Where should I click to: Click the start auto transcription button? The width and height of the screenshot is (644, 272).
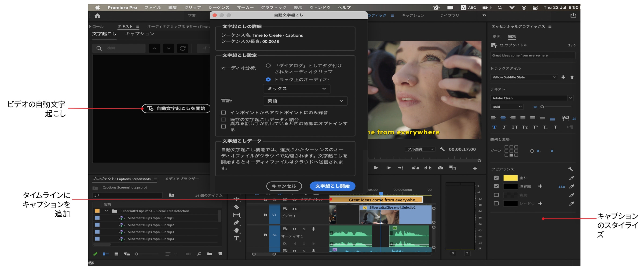coord(176,109)
